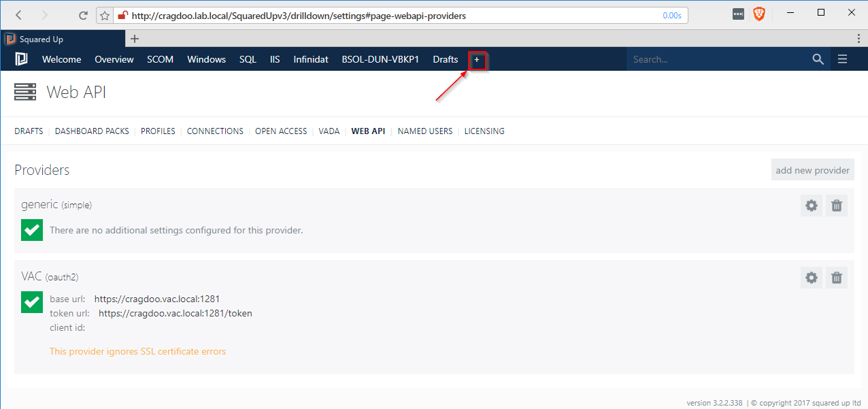The width and height of the screenshot is (868, 409).
Task: Open Drafts in the top navbar
Action: (446, 59)
